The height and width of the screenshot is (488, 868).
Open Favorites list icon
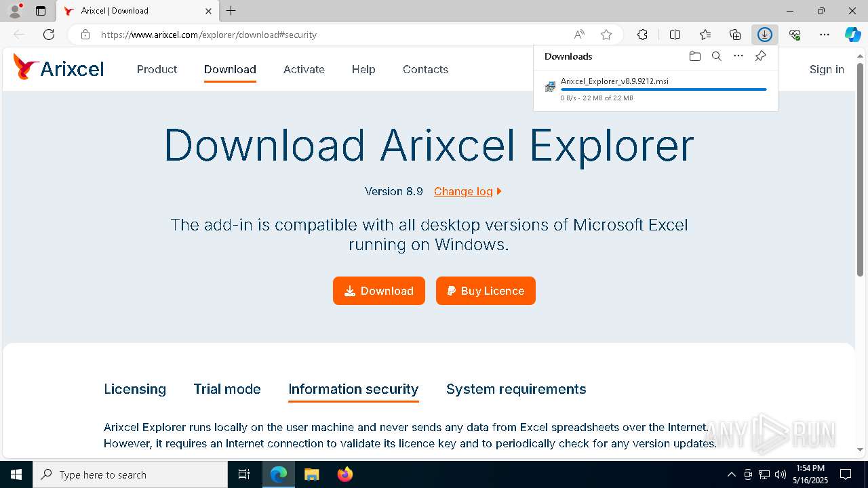coord(705,35)
